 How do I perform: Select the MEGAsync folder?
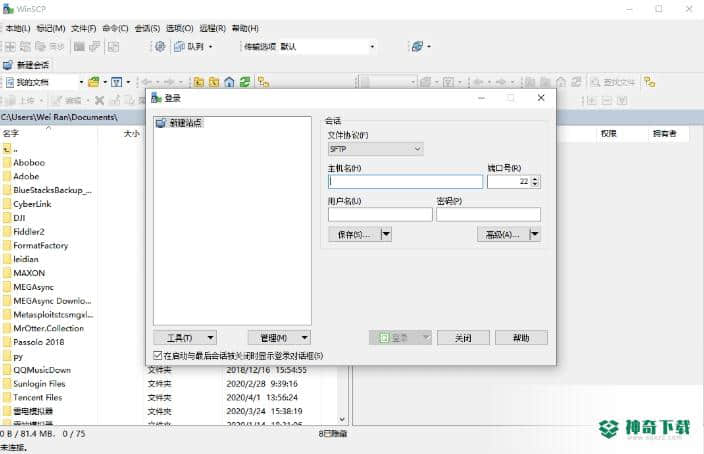(33, 287)
